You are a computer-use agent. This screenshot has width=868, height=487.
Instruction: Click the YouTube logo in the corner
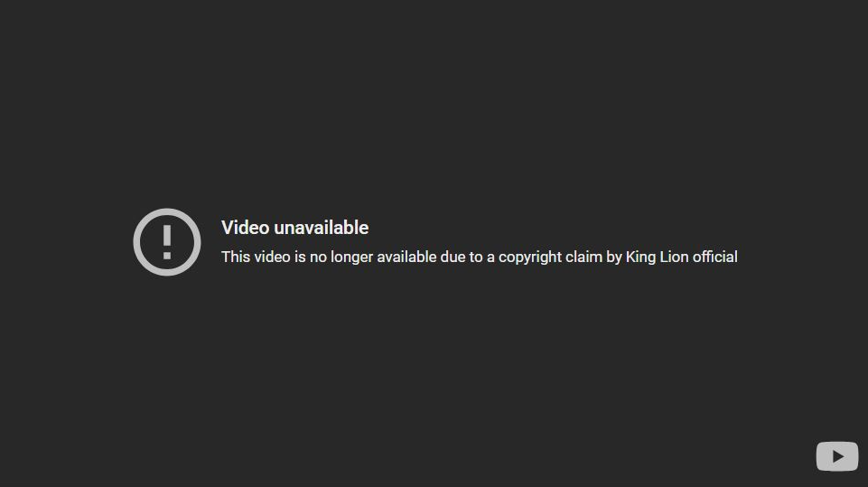tap(837, 456)
